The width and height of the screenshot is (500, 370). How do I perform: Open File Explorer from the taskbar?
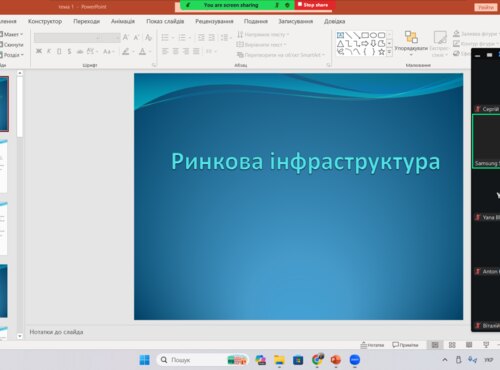pyautogui.click(x=279, y=360)
